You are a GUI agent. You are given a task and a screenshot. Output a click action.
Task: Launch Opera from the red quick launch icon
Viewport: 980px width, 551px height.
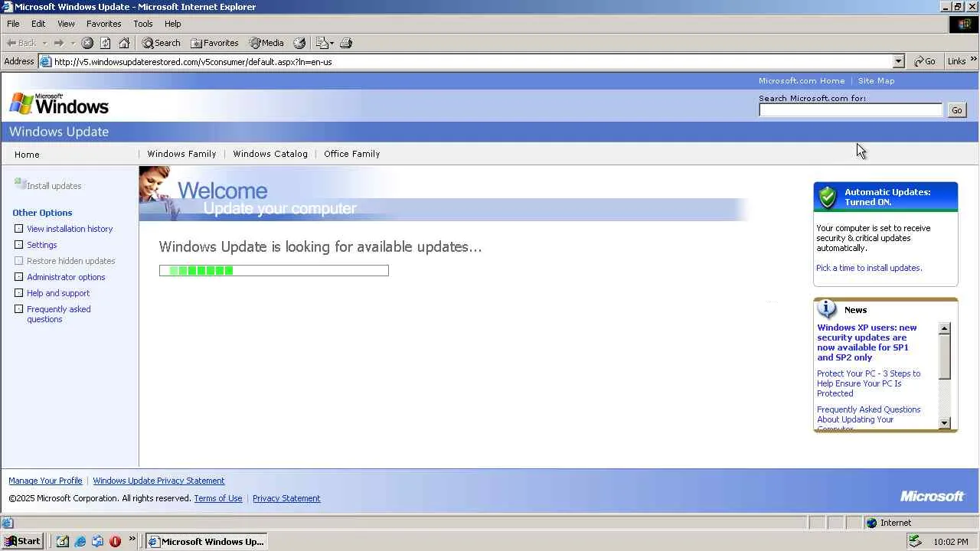[116, 541]
